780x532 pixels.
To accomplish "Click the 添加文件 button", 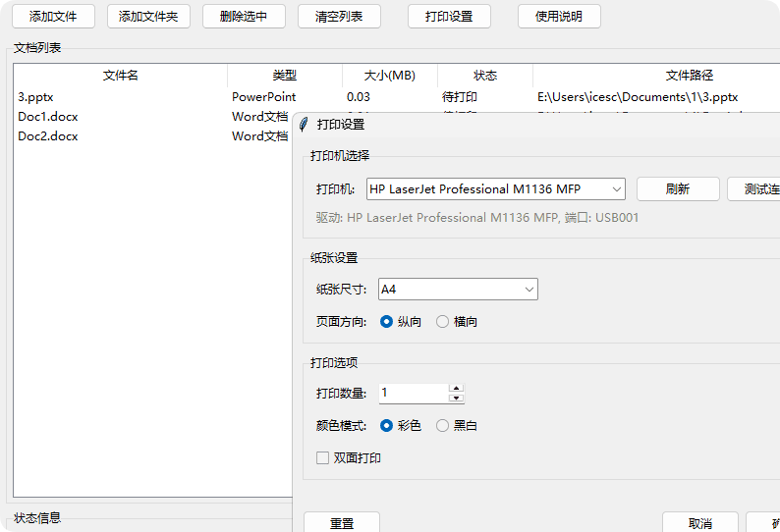I will [x=53, y=17].
